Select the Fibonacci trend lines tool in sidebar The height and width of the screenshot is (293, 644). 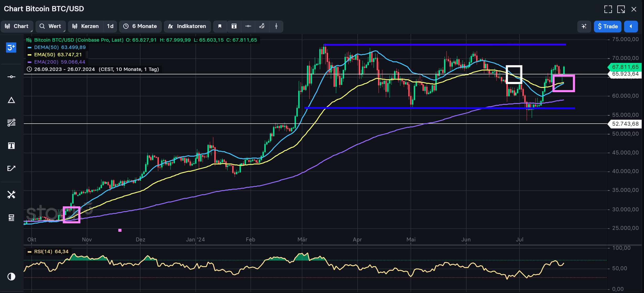(11, 123)
